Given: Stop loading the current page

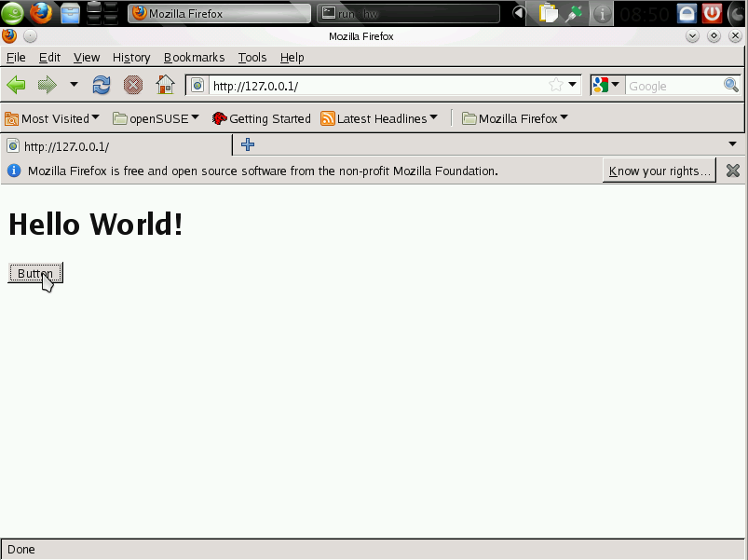Looking at the screenshot, I should click(x=132, y=84).
